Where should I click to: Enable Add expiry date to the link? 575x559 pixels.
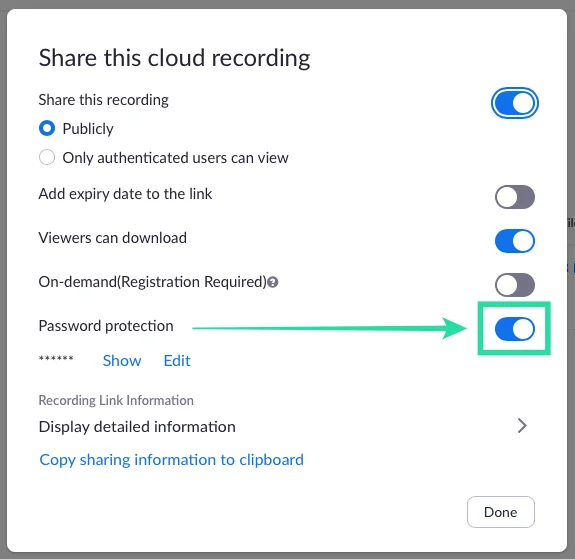514,197
